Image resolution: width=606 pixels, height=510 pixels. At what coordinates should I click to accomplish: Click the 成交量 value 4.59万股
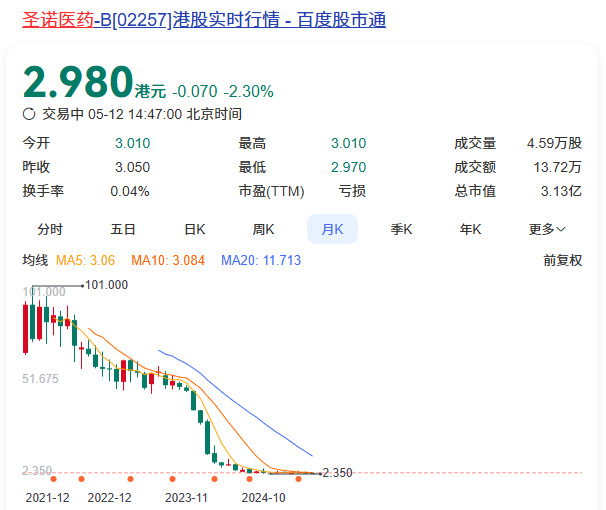[554, 143]
